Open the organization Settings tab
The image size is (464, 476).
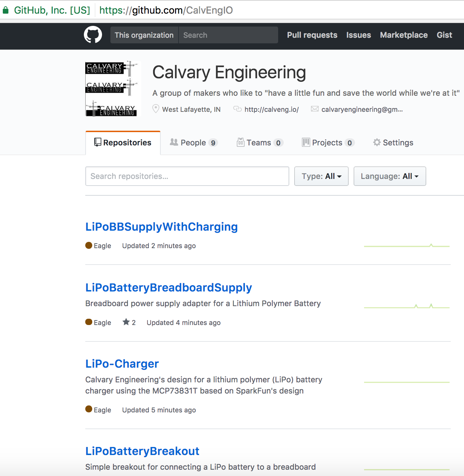pos(393,143)
